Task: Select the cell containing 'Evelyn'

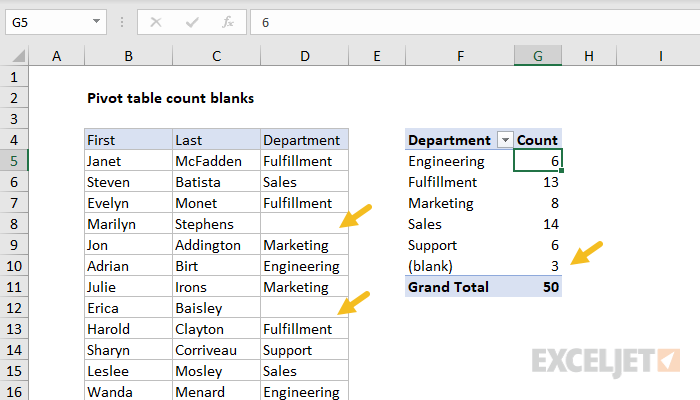Action: coord(128,203)
